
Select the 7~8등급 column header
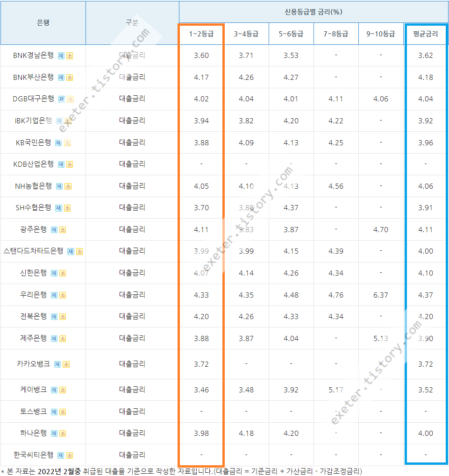click(x=336, y=34)
